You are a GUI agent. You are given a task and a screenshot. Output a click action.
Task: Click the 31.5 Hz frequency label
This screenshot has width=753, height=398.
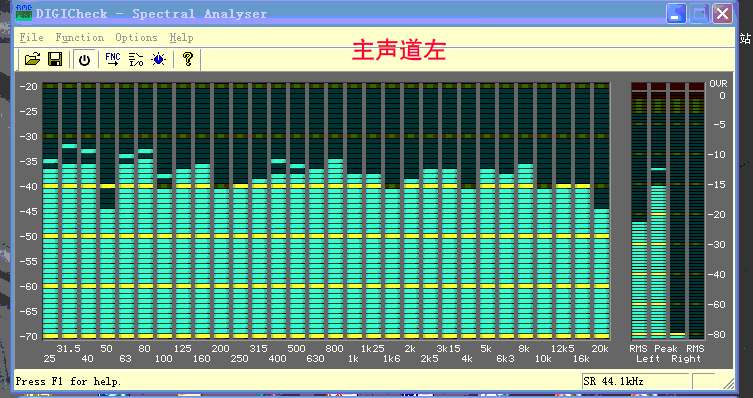(x=69, y=349)
